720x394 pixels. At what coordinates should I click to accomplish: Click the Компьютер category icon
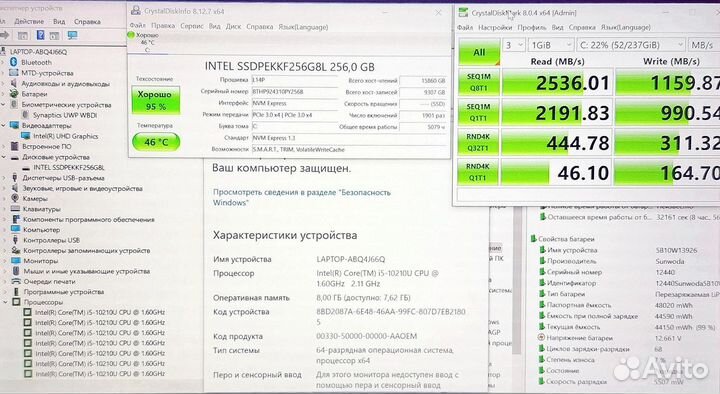pyautogui.click(x=16, y=230)
